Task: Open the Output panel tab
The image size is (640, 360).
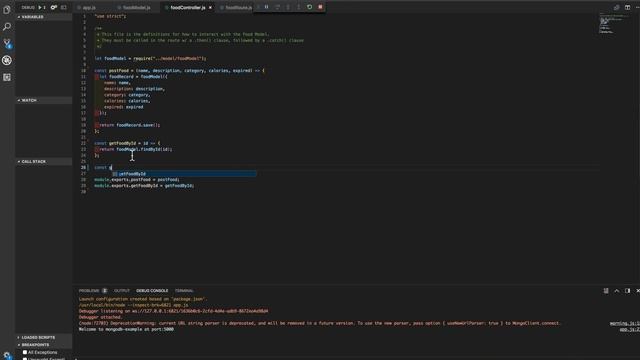Action: [122, 291]
